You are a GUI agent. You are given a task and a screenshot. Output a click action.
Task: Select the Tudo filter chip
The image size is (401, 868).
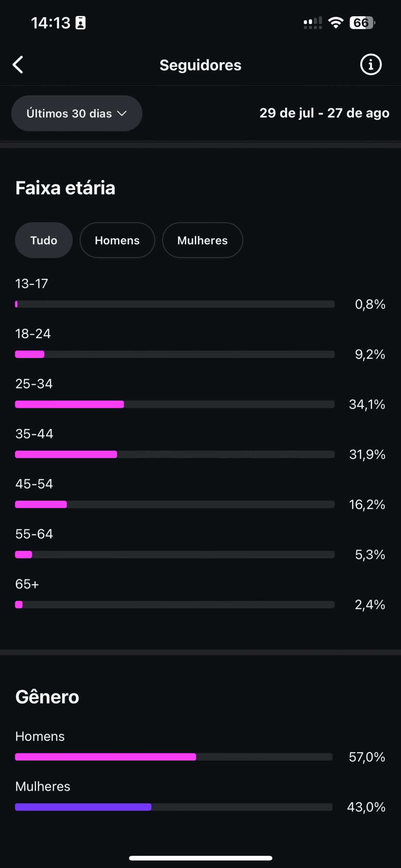(x=44, y=240)
